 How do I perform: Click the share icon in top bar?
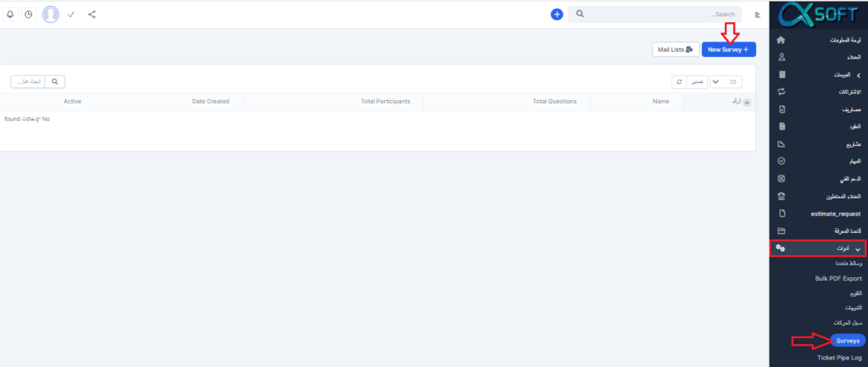92,14
